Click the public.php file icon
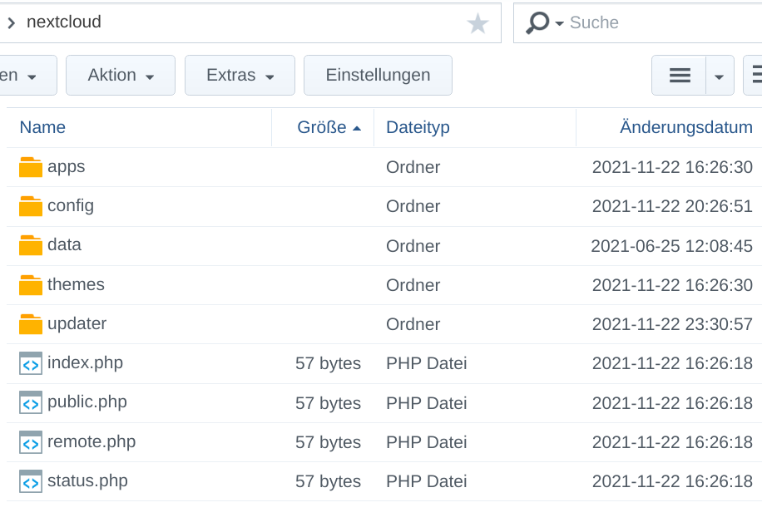This screenshot has height=532, width=762. [x=31, y=403]
